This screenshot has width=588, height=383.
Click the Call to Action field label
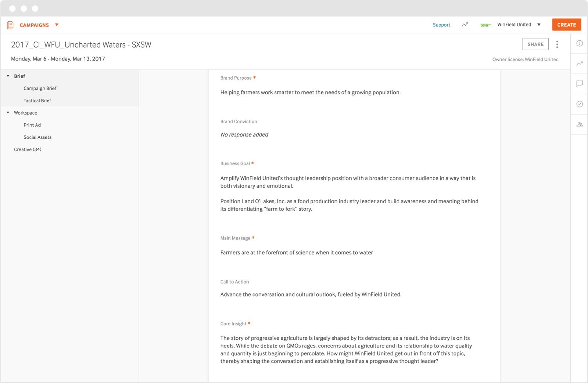coord(234,282)
